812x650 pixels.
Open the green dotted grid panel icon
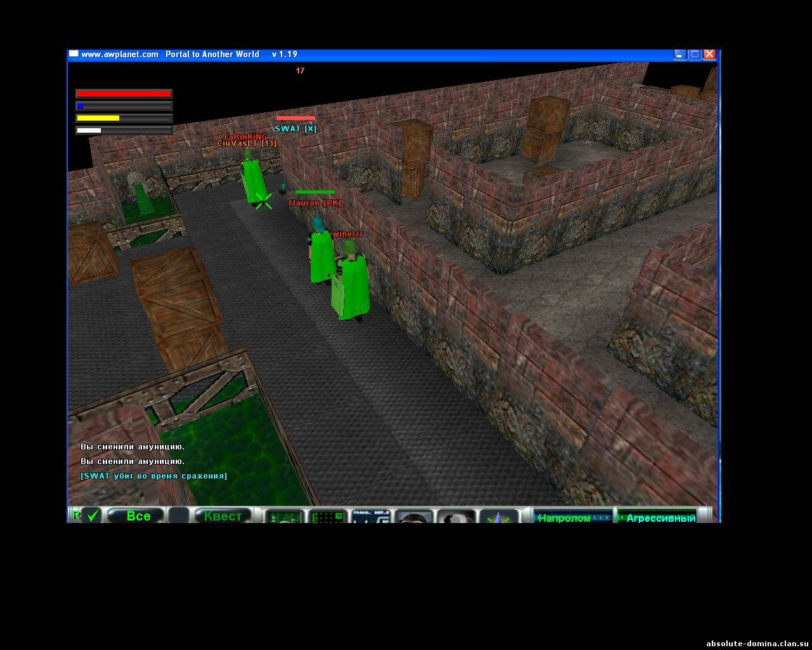click(327, 517)
